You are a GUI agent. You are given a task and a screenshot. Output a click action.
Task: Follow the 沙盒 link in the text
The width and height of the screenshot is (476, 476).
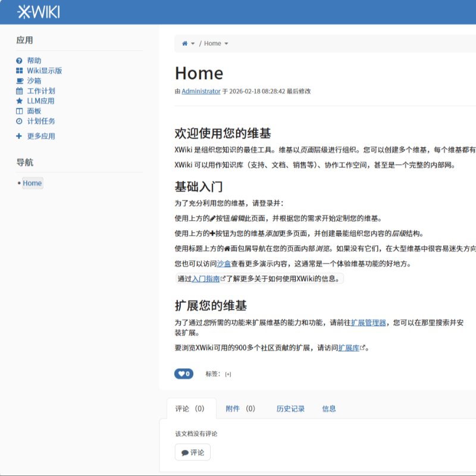click(x=224, y=264)
